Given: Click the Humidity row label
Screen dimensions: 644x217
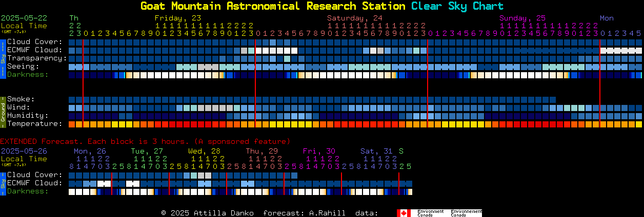Looking at the screenshot, I should click(28, 116).
